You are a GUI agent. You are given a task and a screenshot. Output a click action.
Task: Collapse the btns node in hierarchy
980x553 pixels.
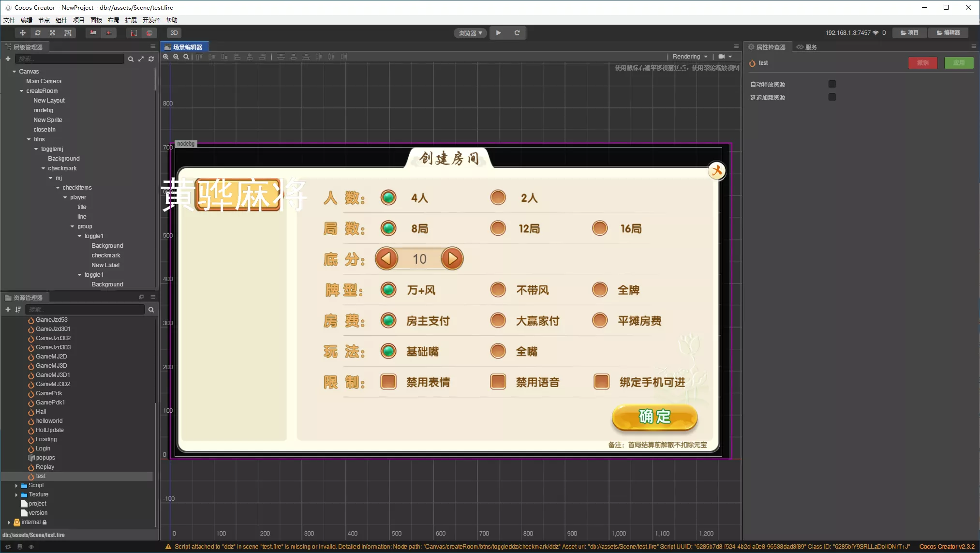(x=29, y=139)
